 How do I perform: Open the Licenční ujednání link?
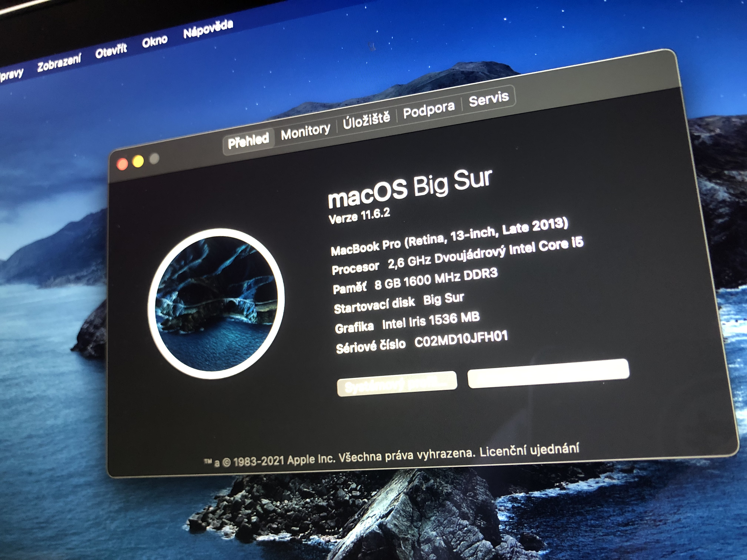click(529, 450)
